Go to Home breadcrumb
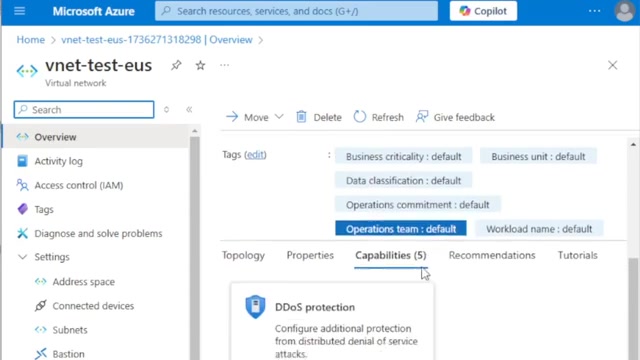 [x=31, y=40]
